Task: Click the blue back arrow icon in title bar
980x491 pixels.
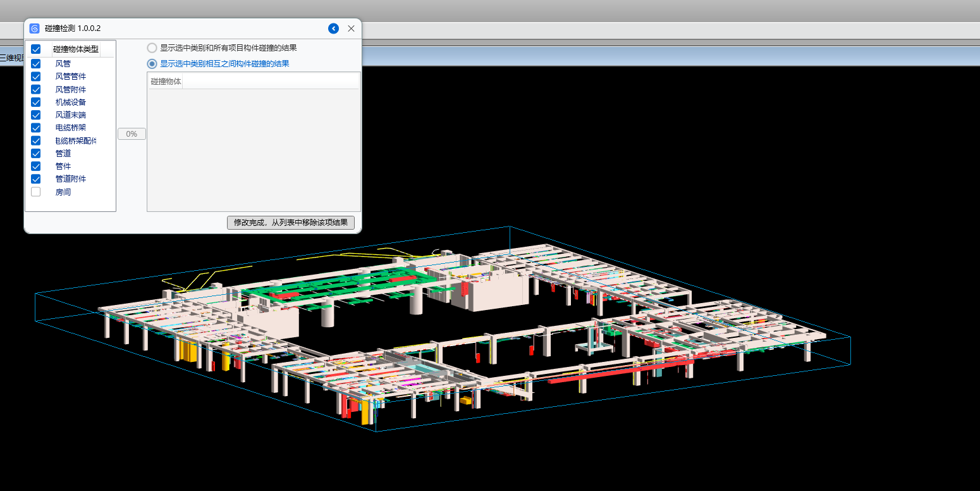Action: click(333, 28)
